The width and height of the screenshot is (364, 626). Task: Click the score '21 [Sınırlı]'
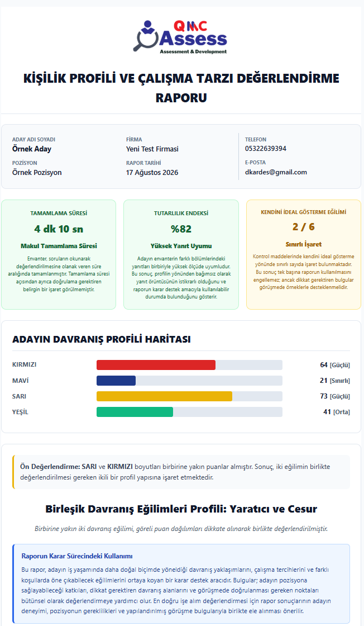(335, 381)
